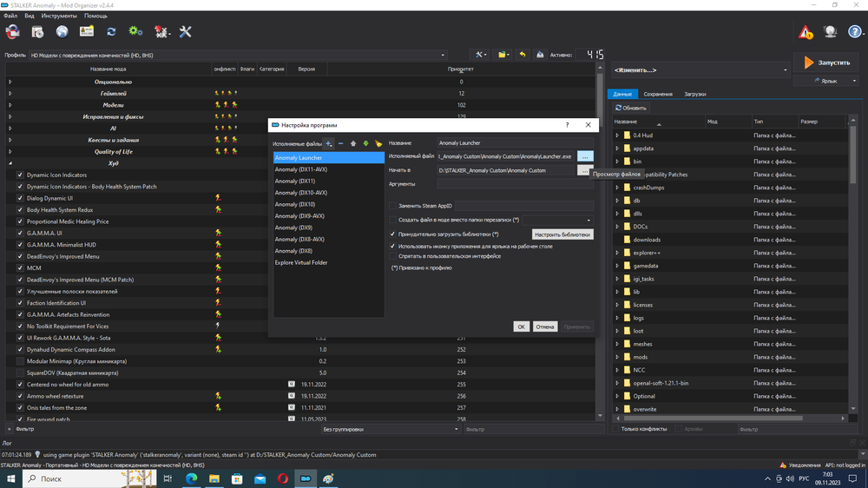Click the Настроить библиотеки button
The width and height of the screenshot is (868, 488).
click(x=562, y=234)
